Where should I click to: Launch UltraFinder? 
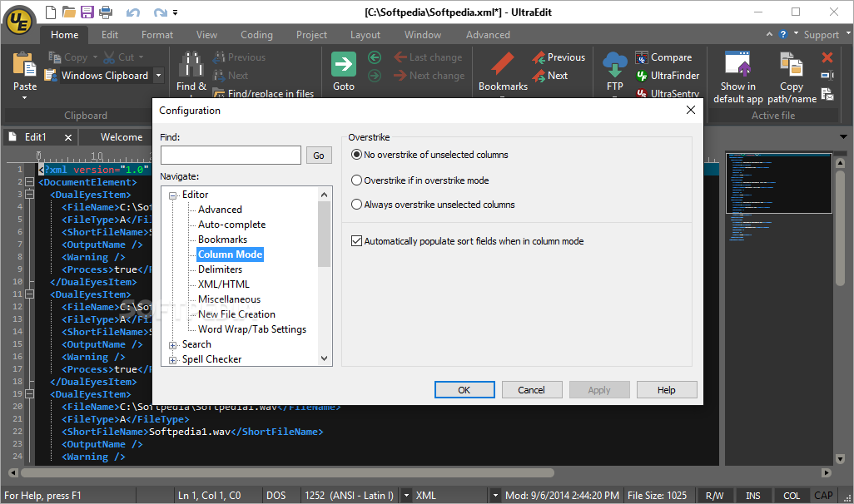coord(668,76)
